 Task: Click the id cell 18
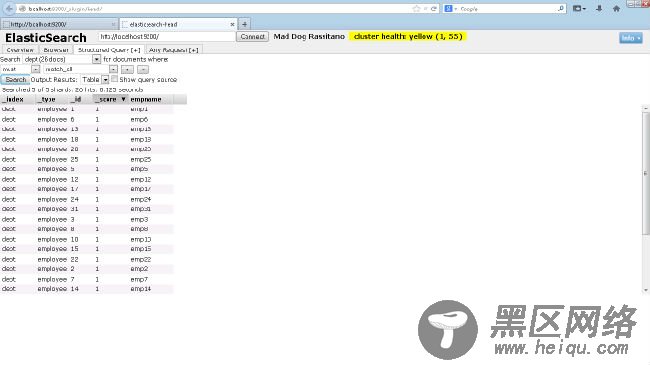(75, 139)
